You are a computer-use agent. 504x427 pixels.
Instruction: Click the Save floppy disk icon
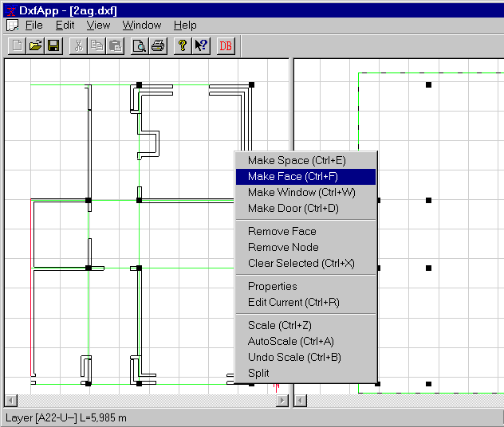tap(53, 46)
